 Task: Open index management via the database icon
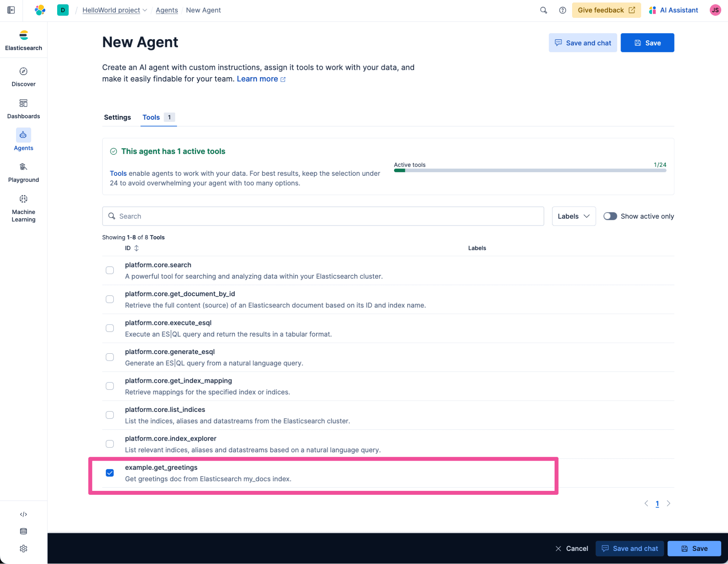click(x=23, y=531)
